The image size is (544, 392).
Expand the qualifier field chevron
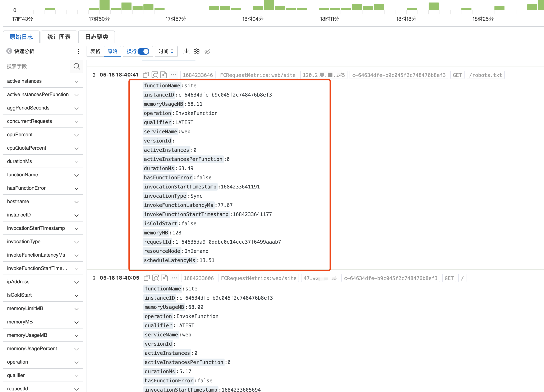click(x=77, y=376)
